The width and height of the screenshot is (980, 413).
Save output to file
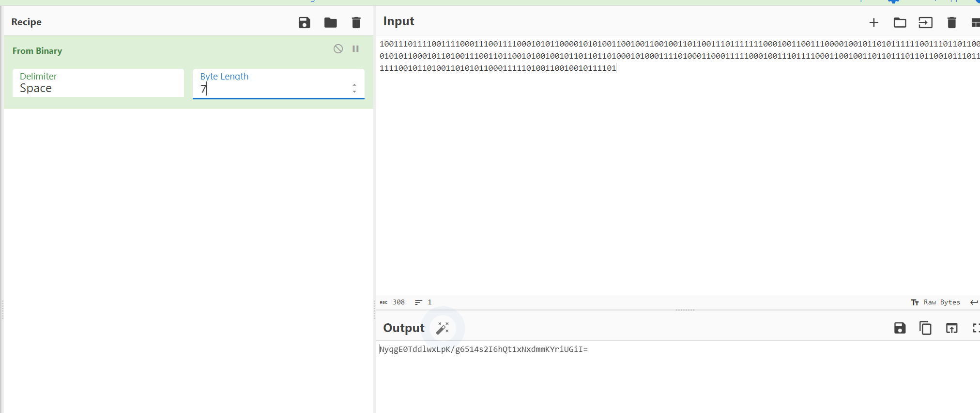[x=900, y=328]
